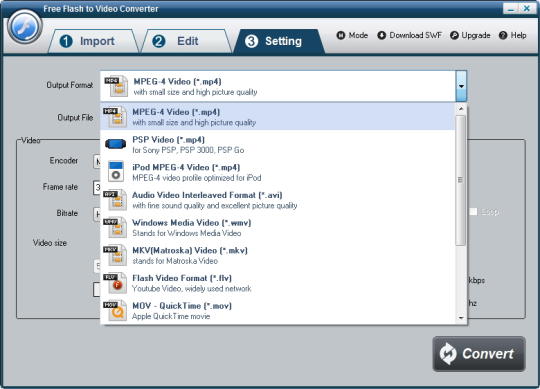The width and height of the screenshot is (540, 389).
Task: Choose iPod MPEG-4 Video (*.mp4) format
Action: click(278, 172)
